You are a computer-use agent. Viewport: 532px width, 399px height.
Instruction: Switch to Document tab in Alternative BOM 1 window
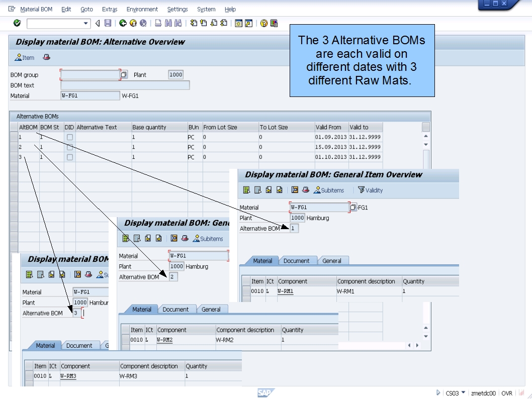point(296,261)
